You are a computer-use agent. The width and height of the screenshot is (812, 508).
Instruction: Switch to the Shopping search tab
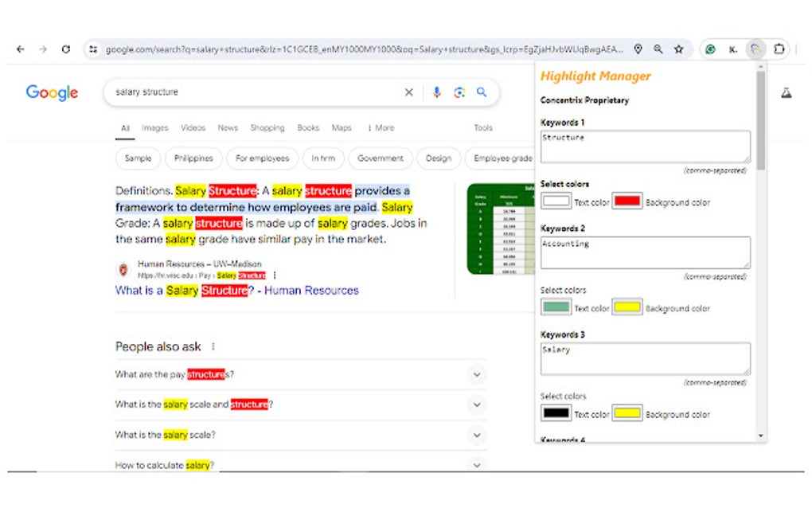(267, 127)
